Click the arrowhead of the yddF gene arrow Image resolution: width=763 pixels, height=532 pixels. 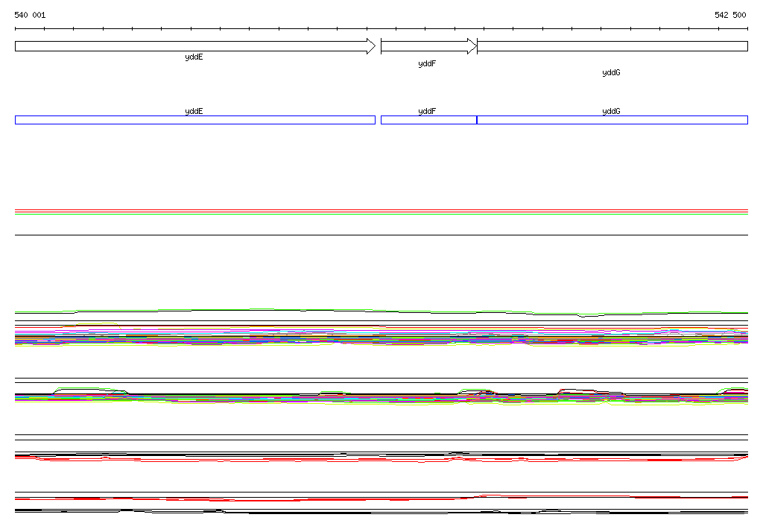[472, 46]
